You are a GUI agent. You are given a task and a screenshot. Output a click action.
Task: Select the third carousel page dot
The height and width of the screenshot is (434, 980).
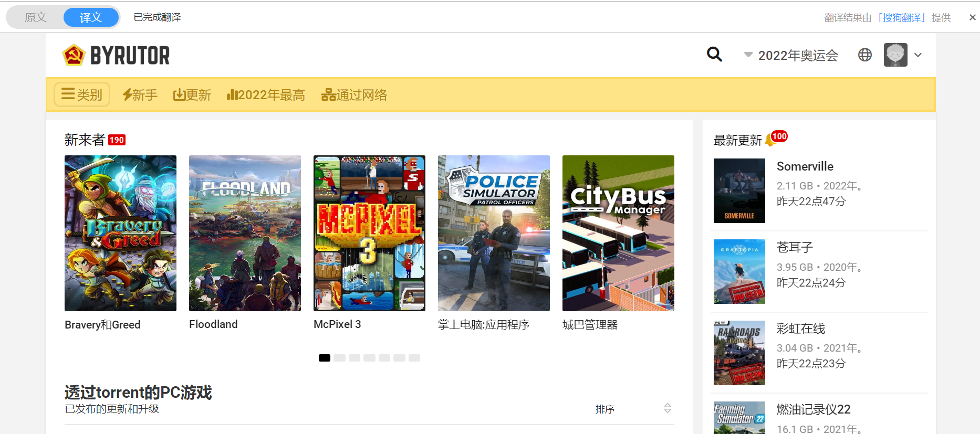click(355, 358)
